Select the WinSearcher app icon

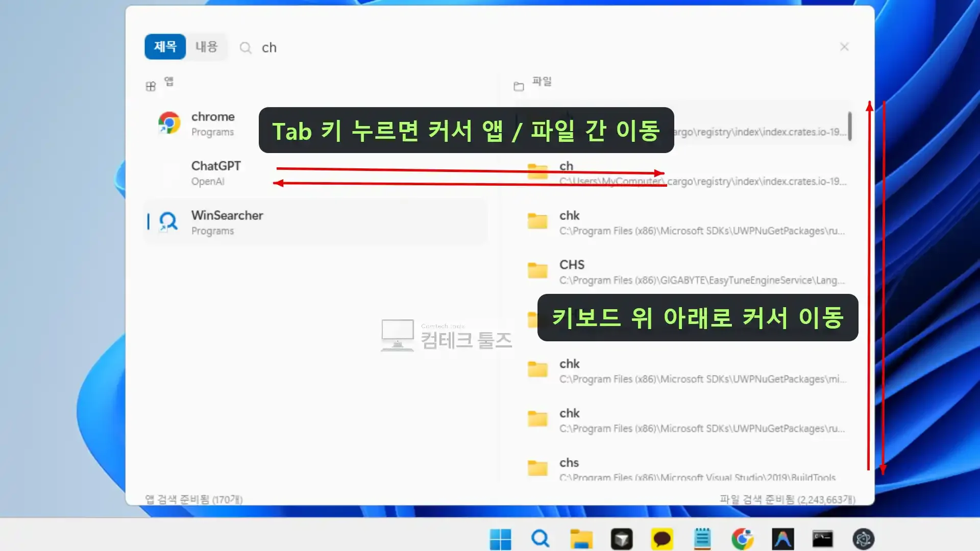pyautogui.click(x=168, y=222)
